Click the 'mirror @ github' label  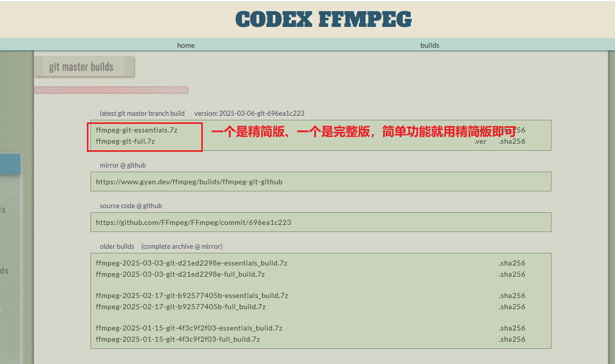pyautogui.click(x=123, y=165)
